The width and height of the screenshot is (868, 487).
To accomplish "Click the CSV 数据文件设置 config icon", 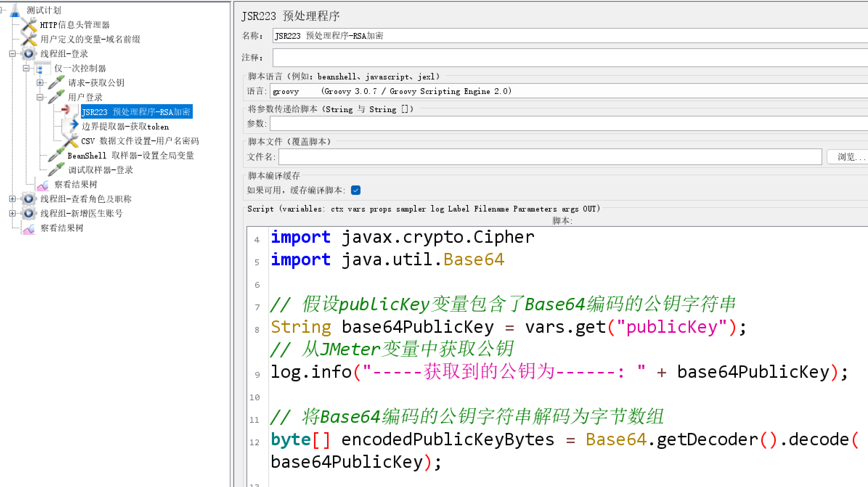I will pyautogui.click(x=70, y=141).
